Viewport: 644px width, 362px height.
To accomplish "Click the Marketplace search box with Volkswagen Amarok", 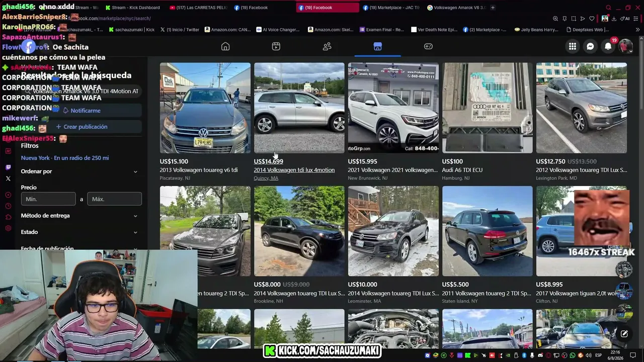I will pos(82,92).
